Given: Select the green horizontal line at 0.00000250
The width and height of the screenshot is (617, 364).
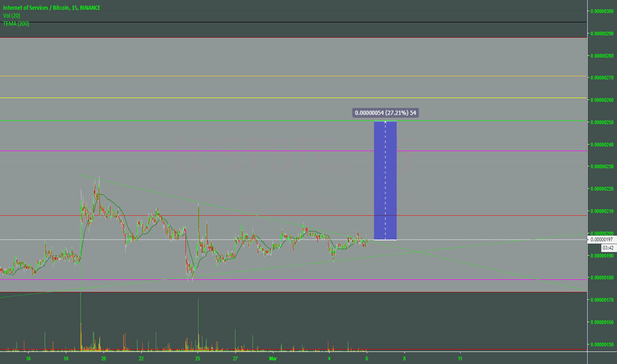Looking at the screenshot, I should click(293, 121).
